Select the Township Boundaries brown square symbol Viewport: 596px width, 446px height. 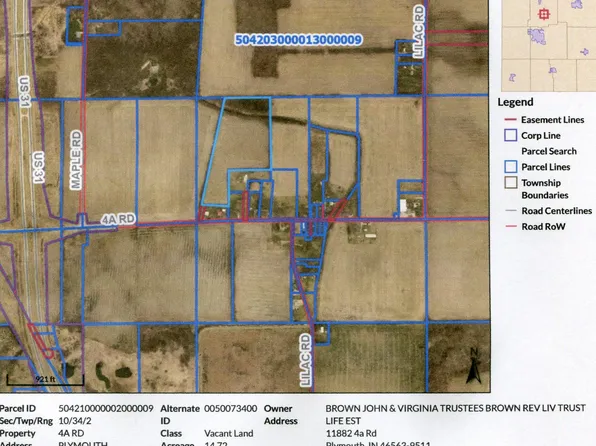(x=510, y=183)
